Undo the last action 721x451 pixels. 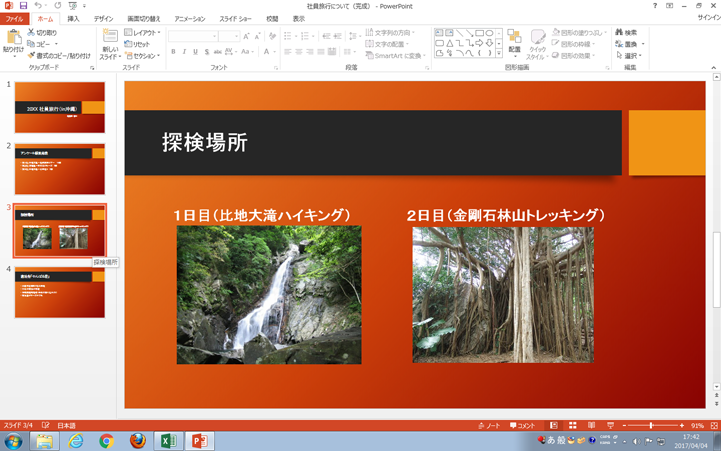pyautogui.click(x=38, y=6)
